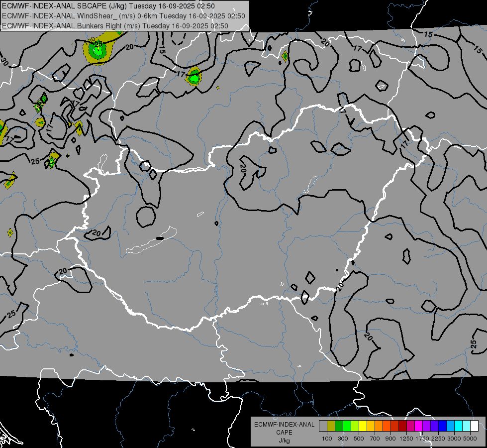This screenshot has width=487, height=448.
Task: Select the pink-magenta legend swatch
Action: pos(410,426)
